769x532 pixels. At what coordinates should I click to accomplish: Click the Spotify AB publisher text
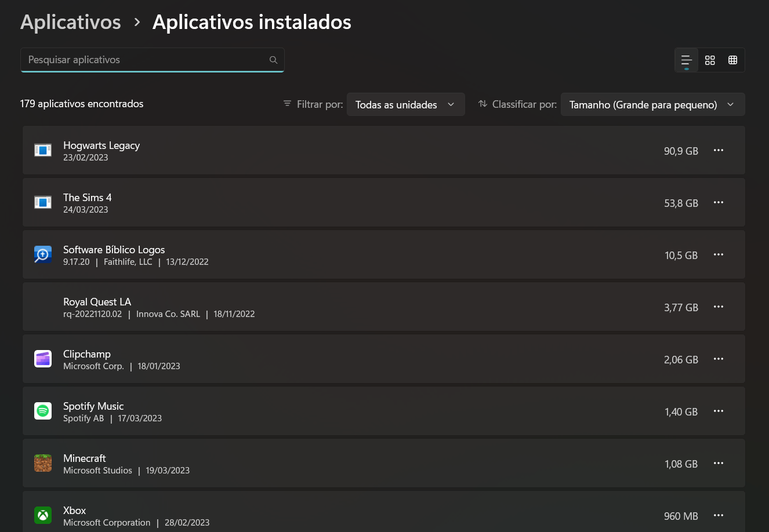84,418
